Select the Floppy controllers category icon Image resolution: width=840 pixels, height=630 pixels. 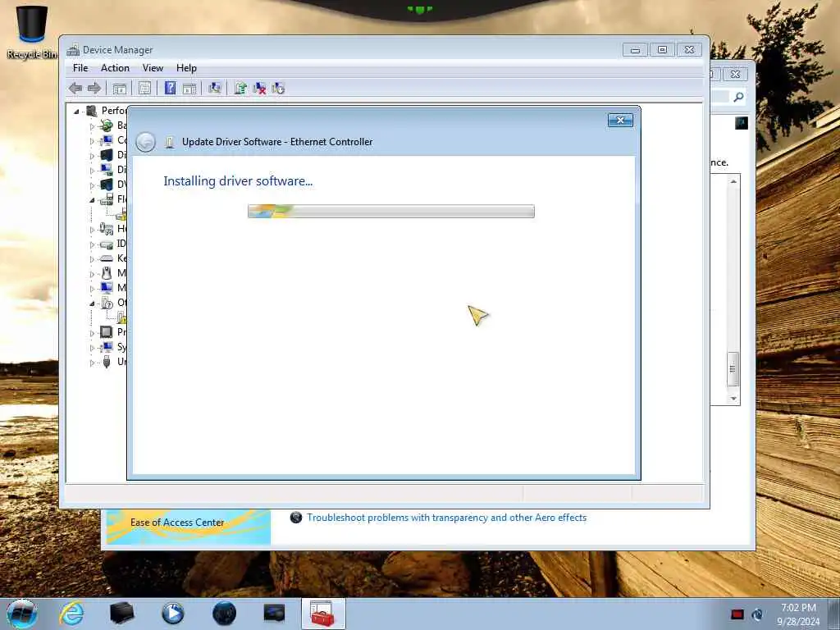pos(107,199)
